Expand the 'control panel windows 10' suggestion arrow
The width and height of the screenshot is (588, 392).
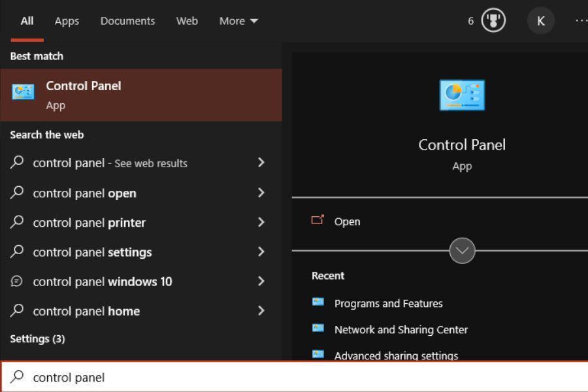[x=261, y=281]
